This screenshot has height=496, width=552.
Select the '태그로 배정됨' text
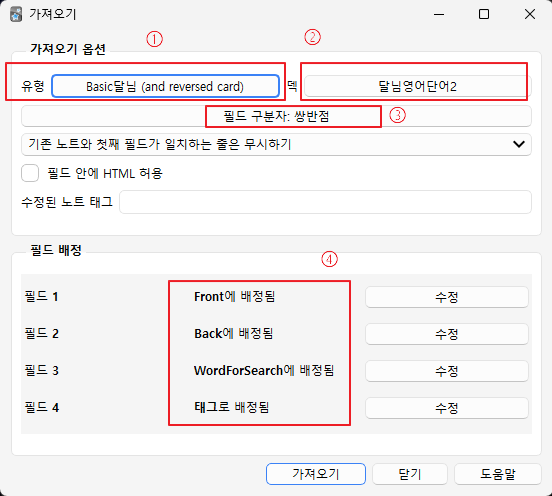coord(232,407)
